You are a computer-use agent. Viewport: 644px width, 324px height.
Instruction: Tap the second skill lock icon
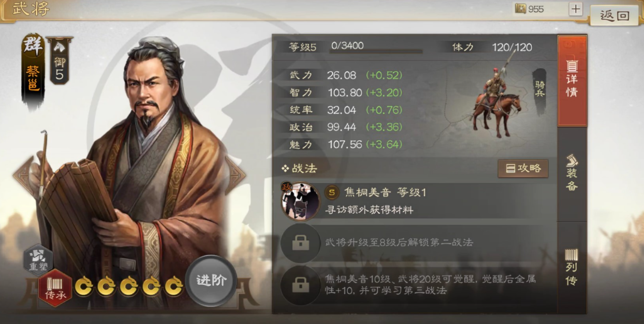(x=300, y=242)
